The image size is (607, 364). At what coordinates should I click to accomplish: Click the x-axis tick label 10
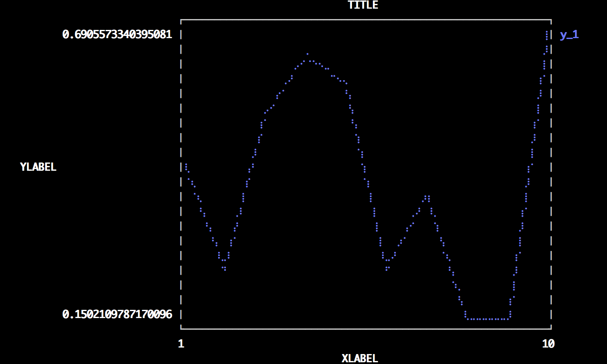[548, 344]
